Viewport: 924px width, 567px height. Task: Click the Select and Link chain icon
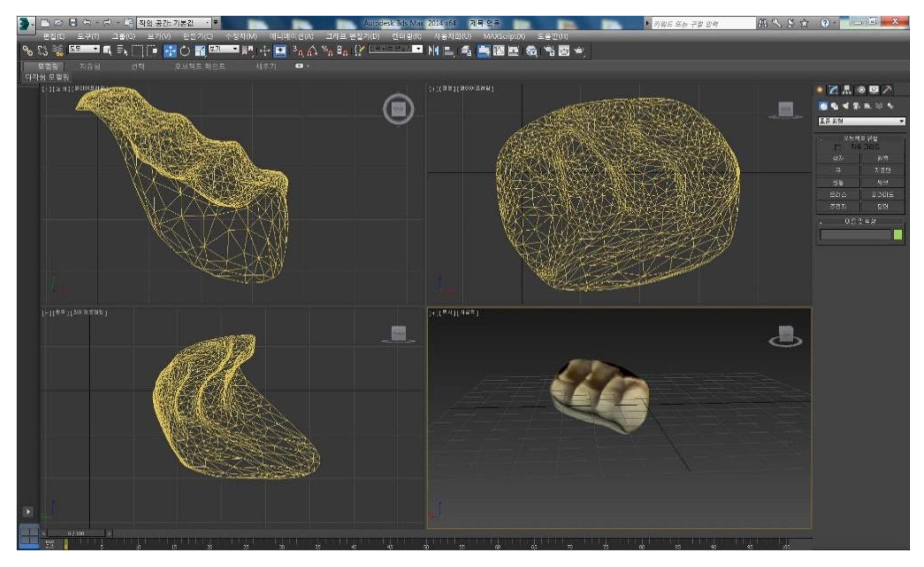tap(27, 51)
